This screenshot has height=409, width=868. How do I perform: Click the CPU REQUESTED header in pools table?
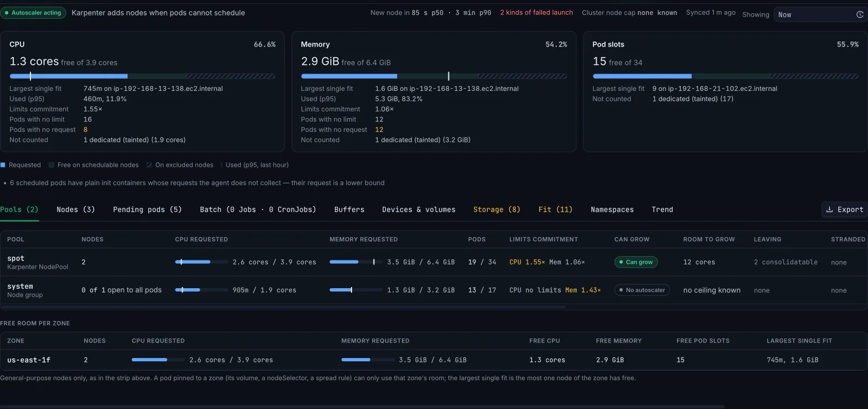tap(201, 239)
